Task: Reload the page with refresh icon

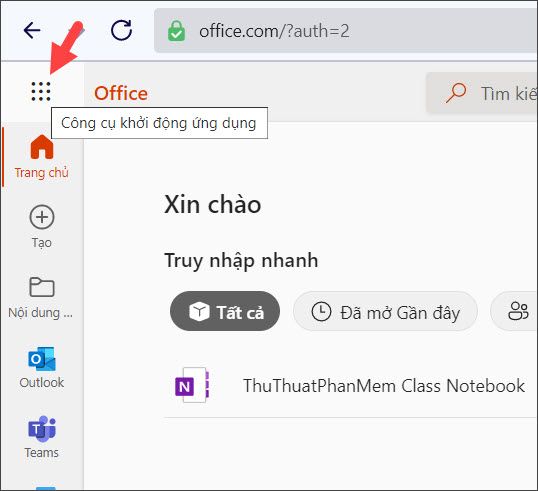Action: [x=121, y=30]
